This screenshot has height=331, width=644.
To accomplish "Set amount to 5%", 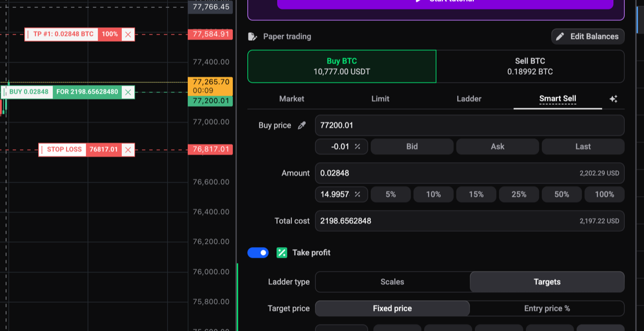I will [x=391, y=194].
